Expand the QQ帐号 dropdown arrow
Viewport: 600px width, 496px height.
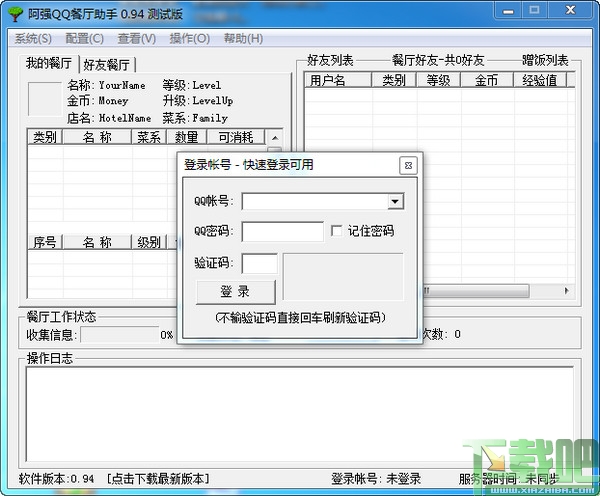pos(395,201)
